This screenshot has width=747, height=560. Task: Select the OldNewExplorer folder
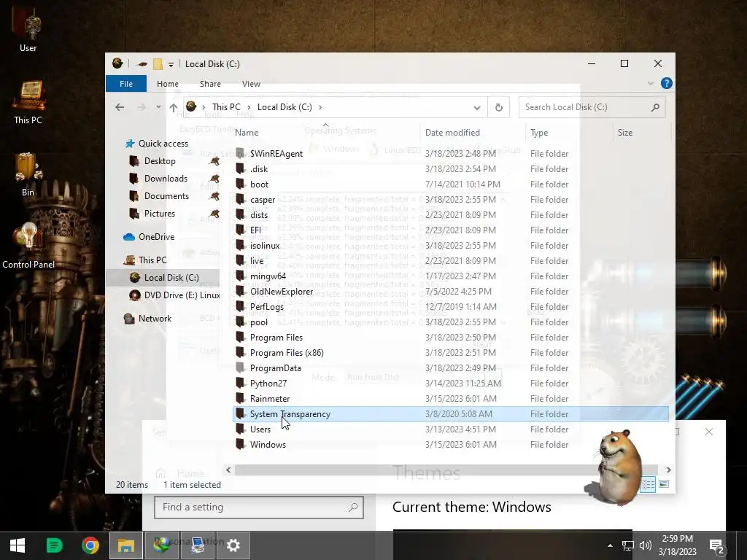click(282, 292)
